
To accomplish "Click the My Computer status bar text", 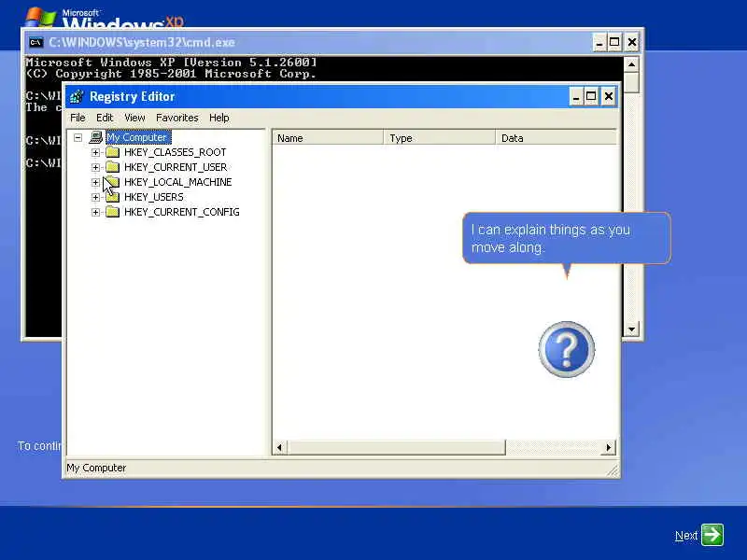I will point(96,469).
